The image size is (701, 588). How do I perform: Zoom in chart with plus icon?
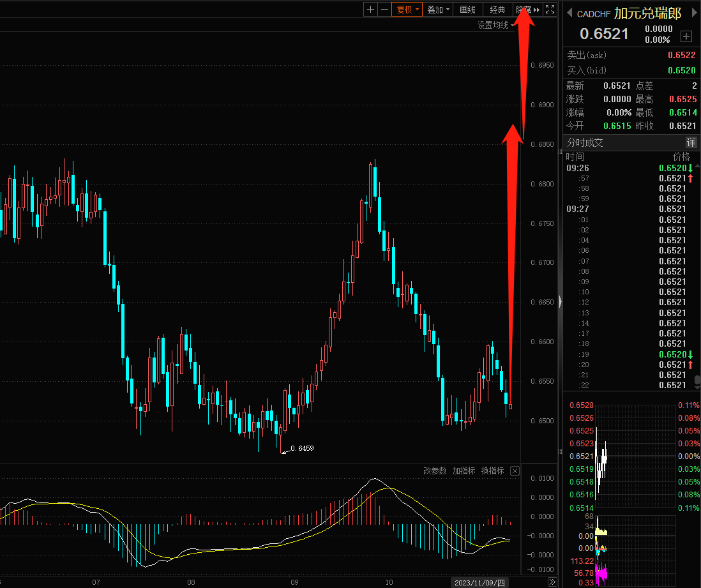point(370,10)
